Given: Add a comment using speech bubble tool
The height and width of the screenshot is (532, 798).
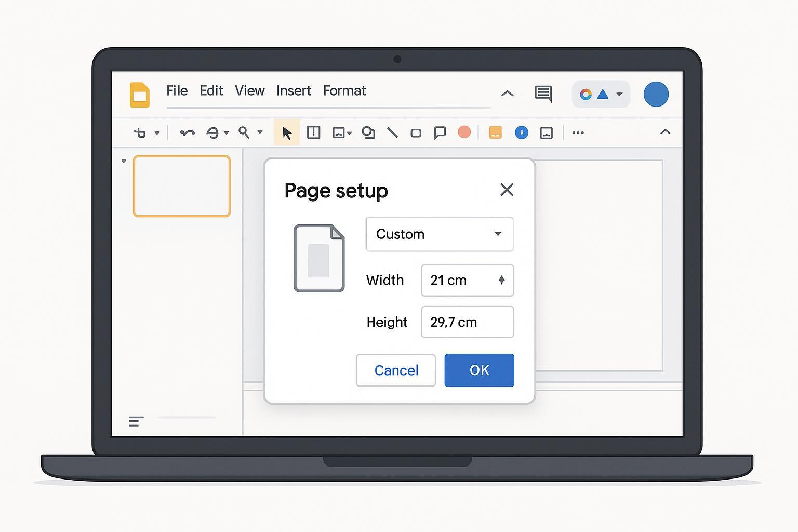Looking at the screenshot, I should point(440,133).
